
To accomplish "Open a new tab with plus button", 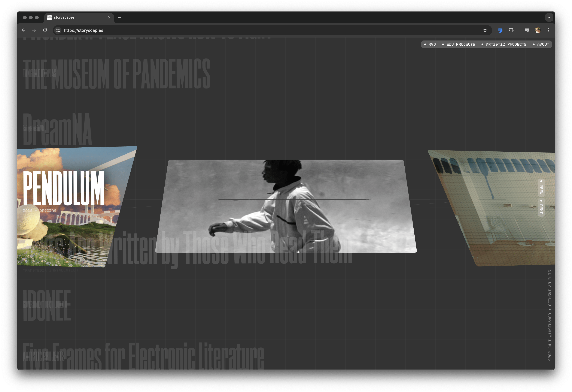I will 120,18.
